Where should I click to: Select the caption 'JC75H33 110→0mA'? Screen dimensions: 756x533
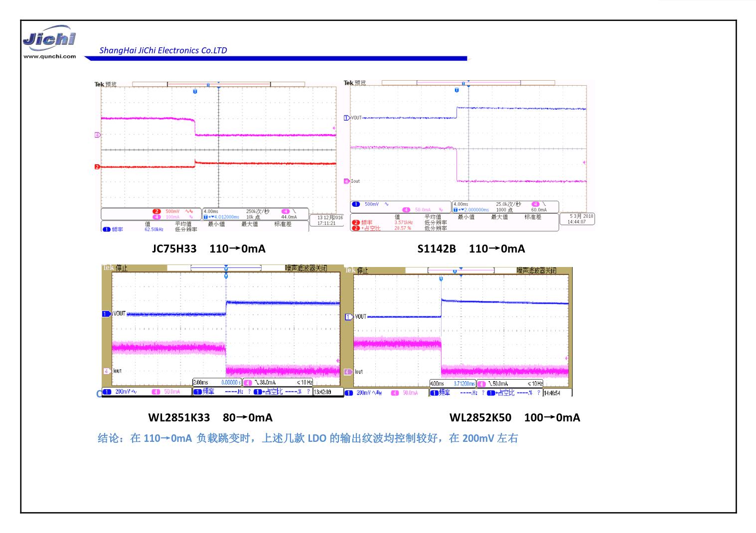click(x=209, y=249)
